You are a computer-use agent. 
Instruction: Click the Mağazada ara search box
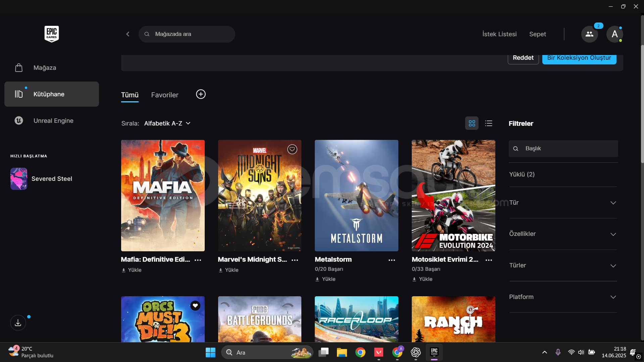click(187, 34)
